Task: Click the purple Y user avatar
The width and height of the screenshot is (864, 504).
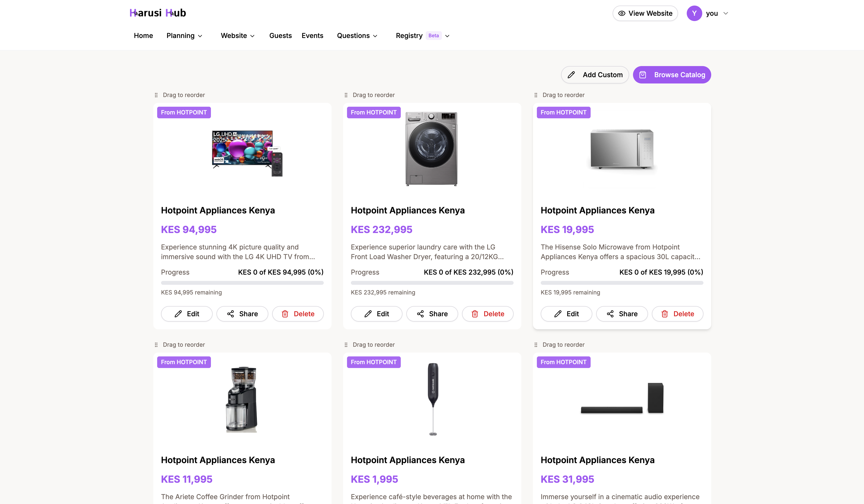Action: [694, 13]
